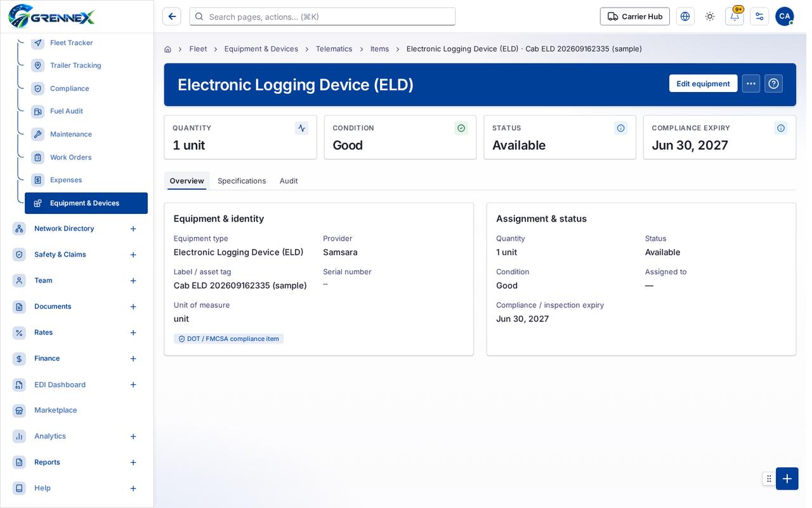
Task: Open Carrier Hub button
Action: click(634, 17)
